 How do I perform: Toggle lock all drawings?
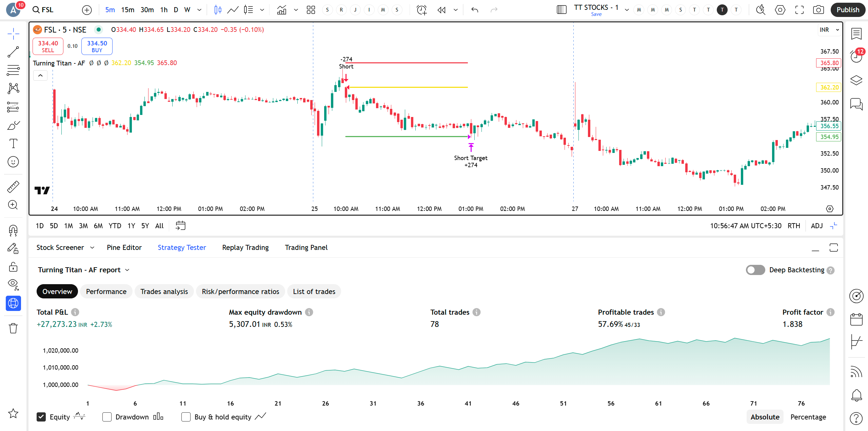(13, 267)
